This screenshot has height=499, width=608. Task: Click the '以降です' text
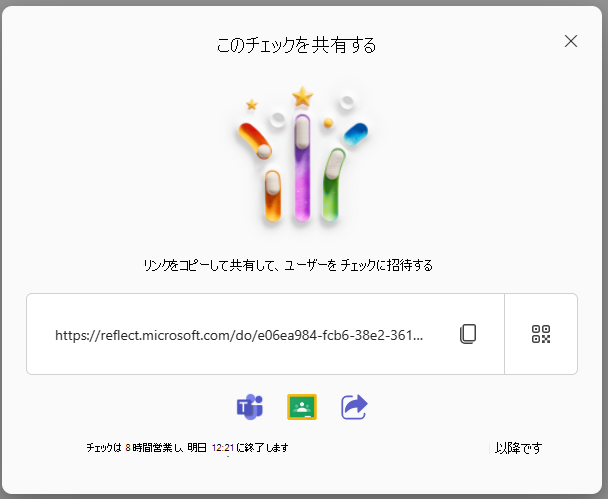click(x=518, y=448)
